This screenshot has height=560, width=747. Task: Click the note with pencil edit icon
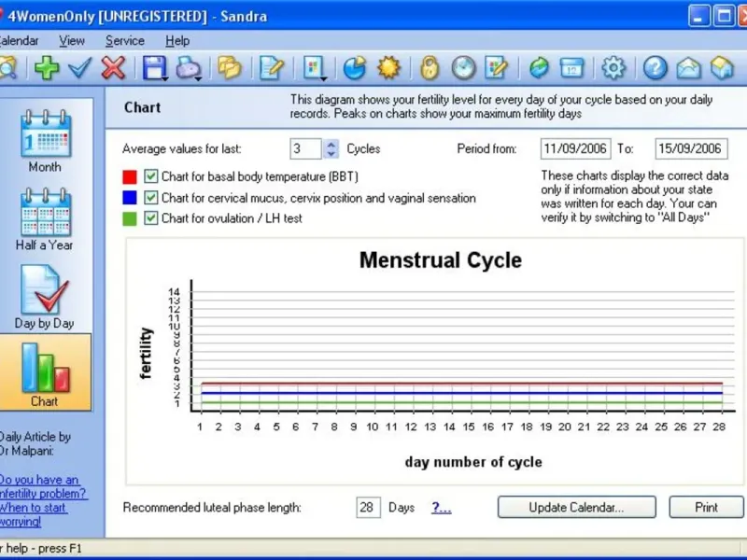click(x=271, y=68)
